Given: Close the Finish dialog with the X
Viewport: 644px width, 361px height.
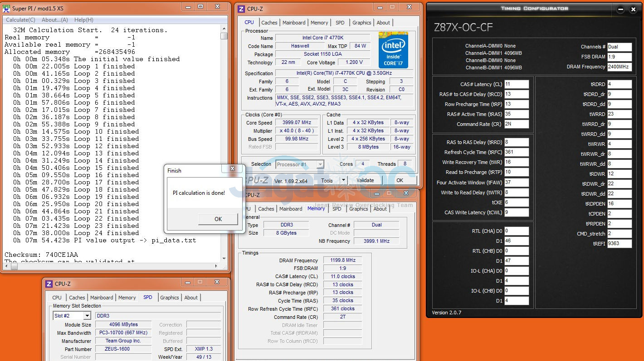Looking at the screenshot, I should click(x=232, y=168).
